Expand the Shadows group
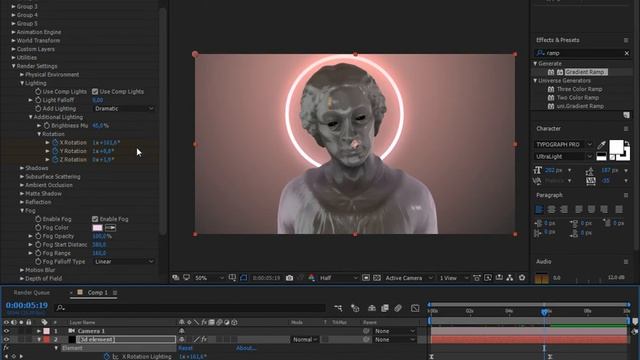 pyautogui.click(x=22, y=168)
